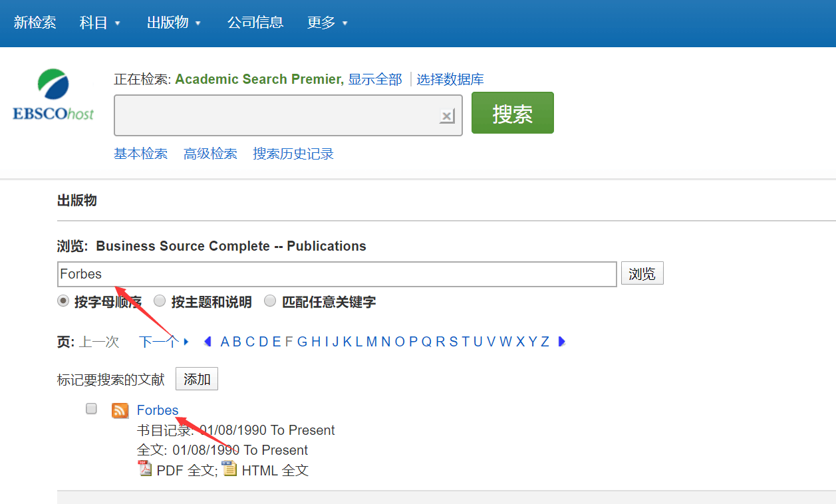The width and height of the screenshot is (836, 504).
Task: Click the green 搜索 button
Action: tap(513, 113)
